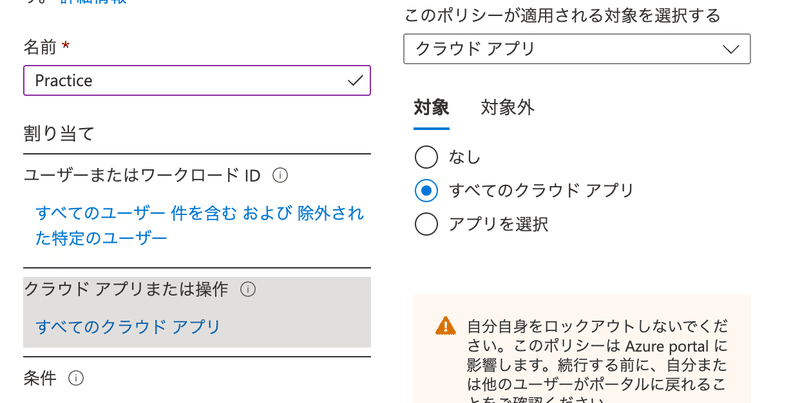
Task: Click the info icon next to 条件
Action: point(76,378)
